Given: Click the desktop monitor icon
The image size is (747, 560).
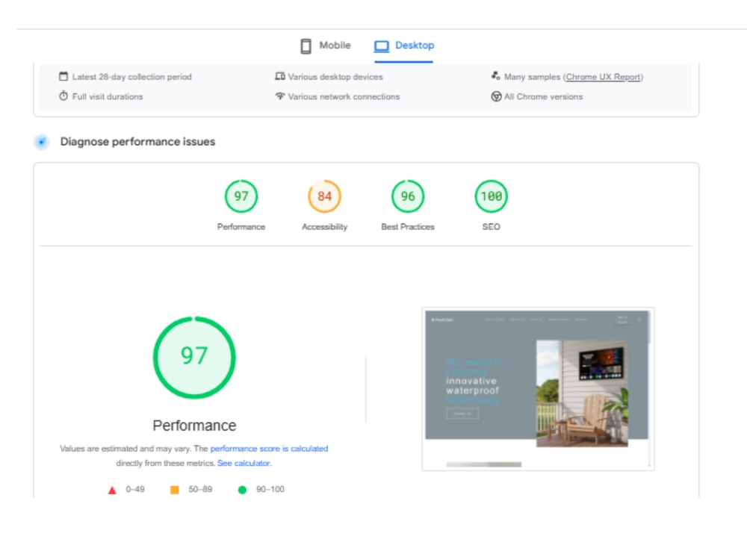Looking at the screenshot, I should pos(382,46).
